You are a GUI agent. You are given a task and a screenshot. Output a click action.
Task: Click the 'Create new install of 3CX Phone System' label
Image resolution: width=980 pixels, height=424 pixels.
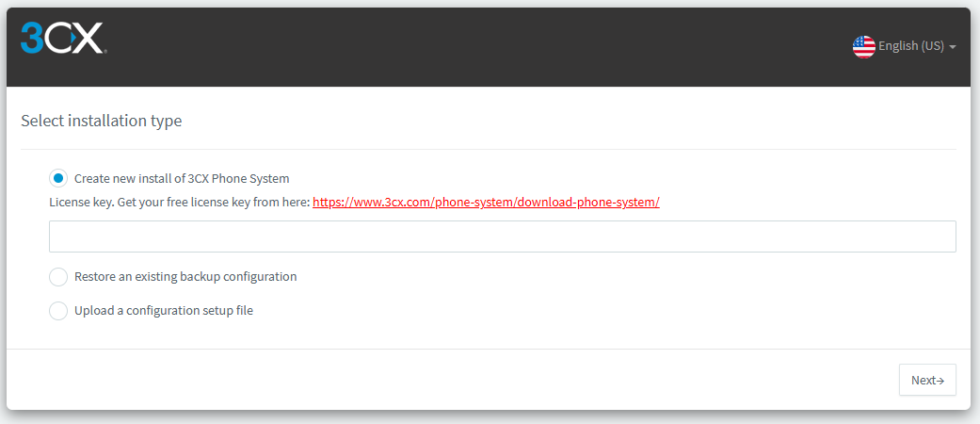click(x=182, y=178)
